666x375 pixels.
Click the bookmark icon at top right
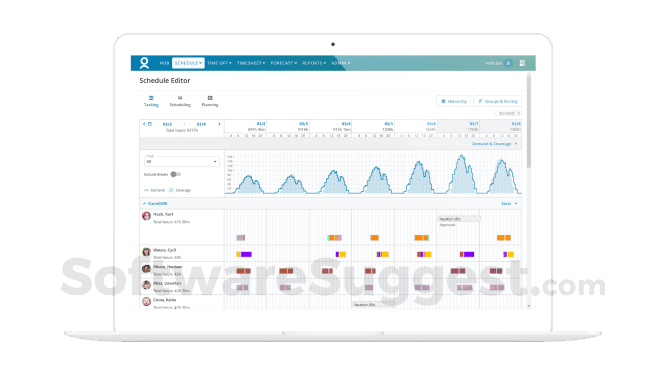click(x=522, y=63)
